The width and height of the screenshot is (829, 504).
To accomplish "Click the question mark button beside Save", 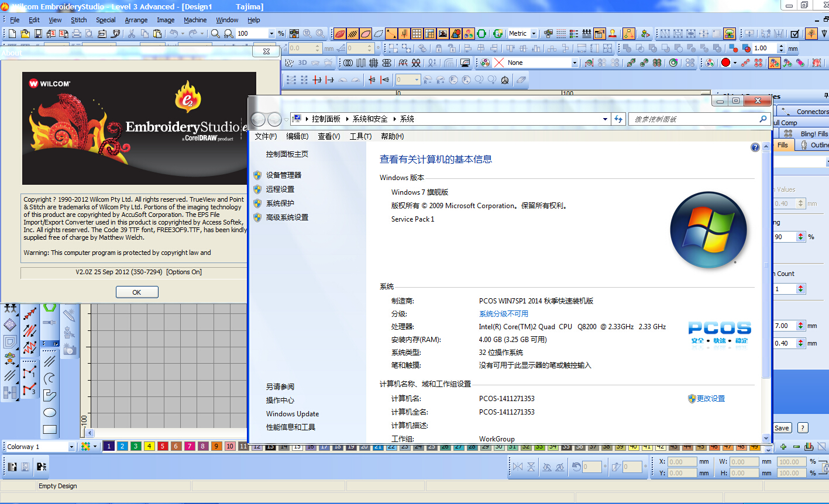I will click(x=803, y=428).
